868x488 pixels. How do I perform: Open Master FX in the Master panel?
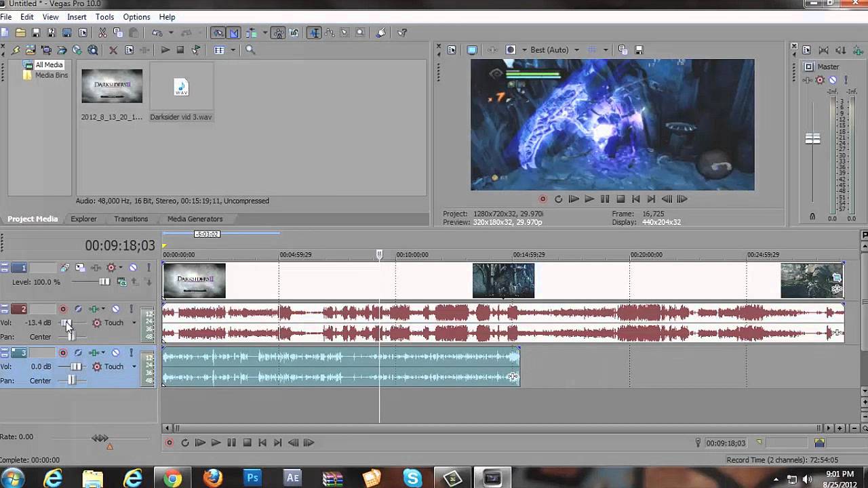pyautogui.click(x=808, y=80)
